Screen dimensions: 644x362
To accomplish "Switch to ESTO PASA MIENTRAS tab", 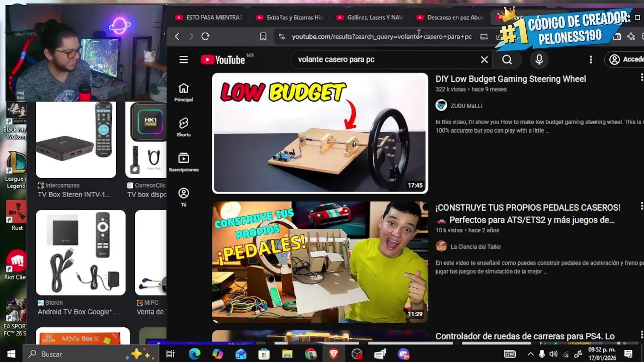I will point(209,17).
